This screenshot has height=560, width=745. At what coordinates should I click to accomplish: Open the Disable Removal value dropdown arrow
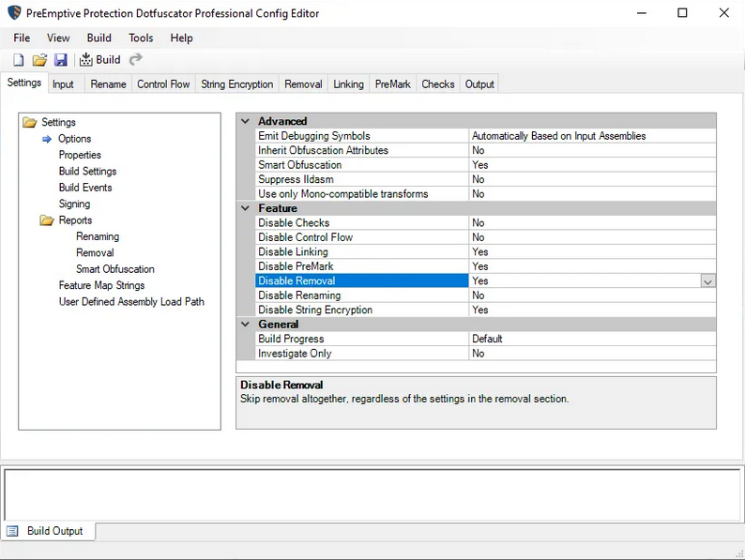coord(707,281)
